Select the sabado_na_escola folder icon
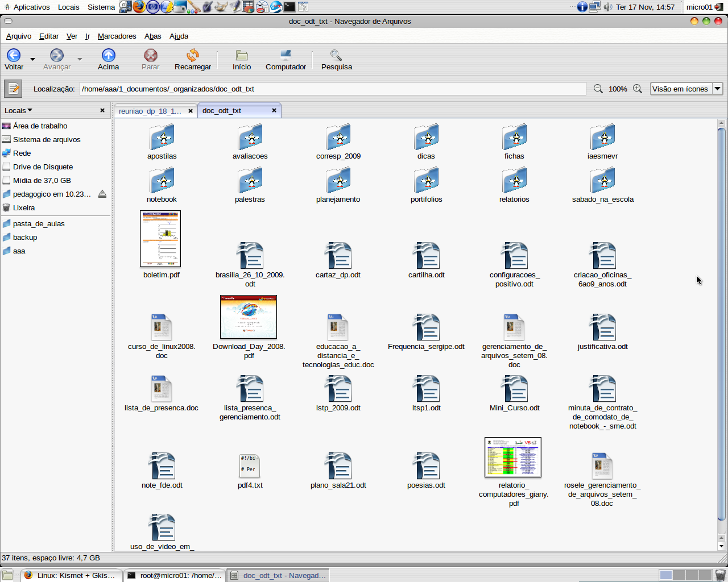The image size is (728, 582). click(603, 180)
